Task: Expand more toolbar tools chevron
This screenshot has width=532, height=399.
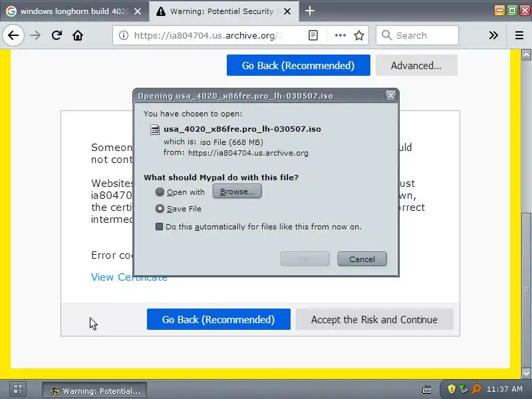Action: [x=493, y=35]
